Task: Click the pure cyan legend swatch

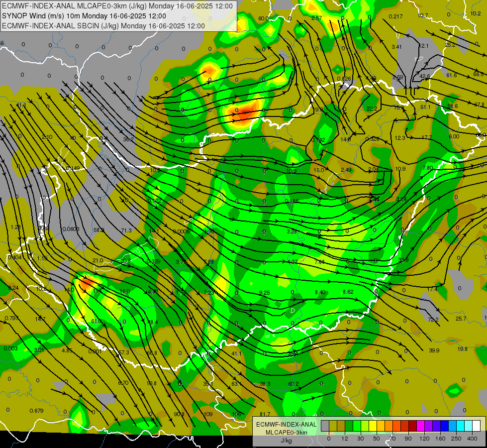Action: pos(461,426)
